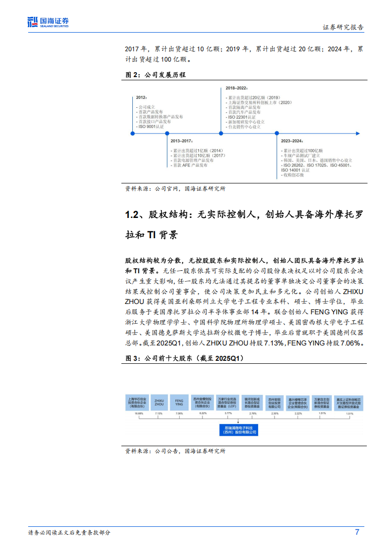Click the 2013–2017 timeline dot

tap(167, 133)
